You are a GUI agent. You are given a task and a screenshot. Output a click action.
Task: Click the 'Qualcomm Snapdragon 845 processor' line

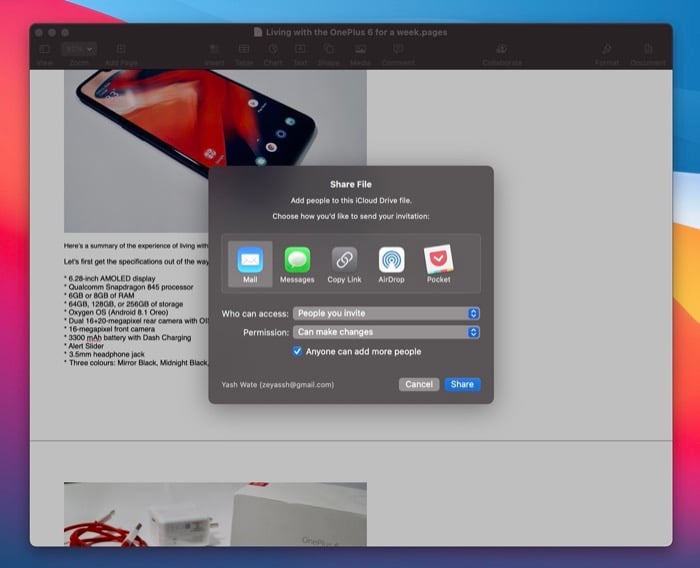click(129, 287)
